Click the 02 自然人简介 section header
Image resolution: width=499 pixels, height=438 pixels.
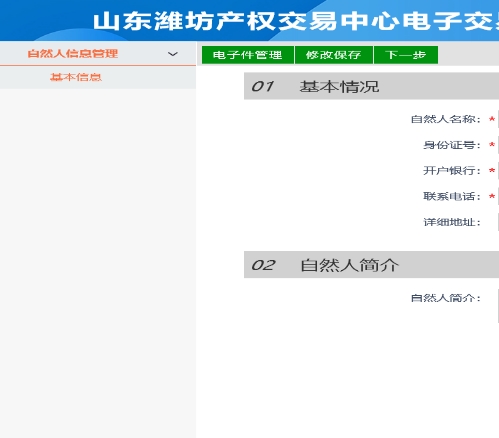tap(371, 265)
